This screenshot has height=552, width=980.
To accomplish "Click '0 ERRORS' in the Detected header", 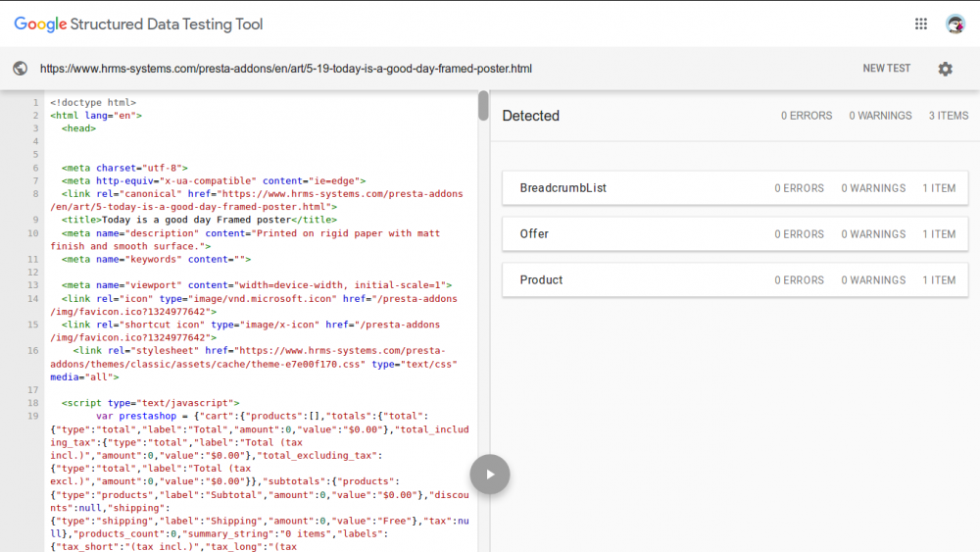I will (x=807, y=116).
